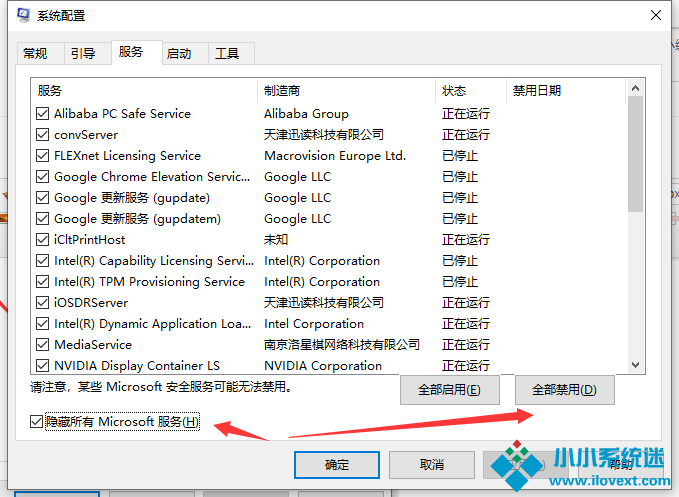The image size is (679, 497).
Task: Select 已停止 status of Intel(R) TPM Provisioning
Action: coord(460,281)
